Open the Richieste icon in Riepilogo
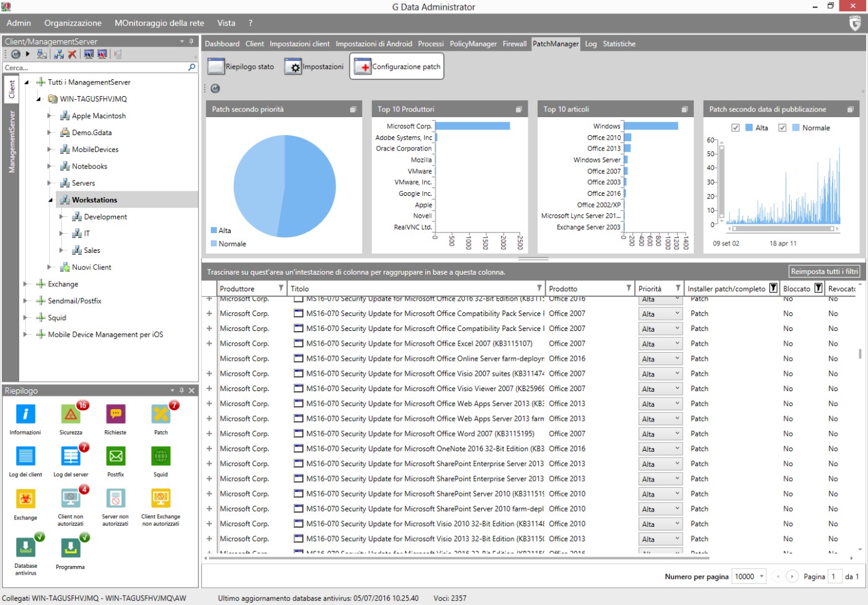Image resolution: width=868 pixels, height=605 pixels. click(x=115, y=414)
